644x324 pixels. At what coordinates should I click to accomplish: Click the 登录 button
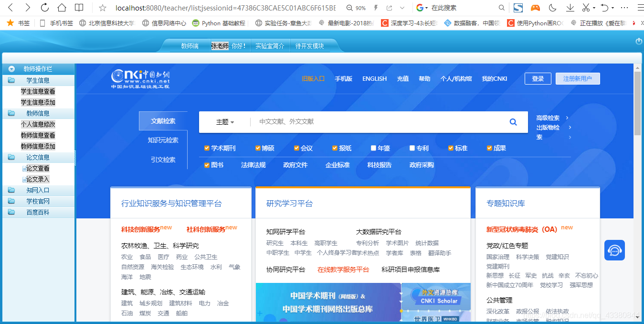(538, 79)
